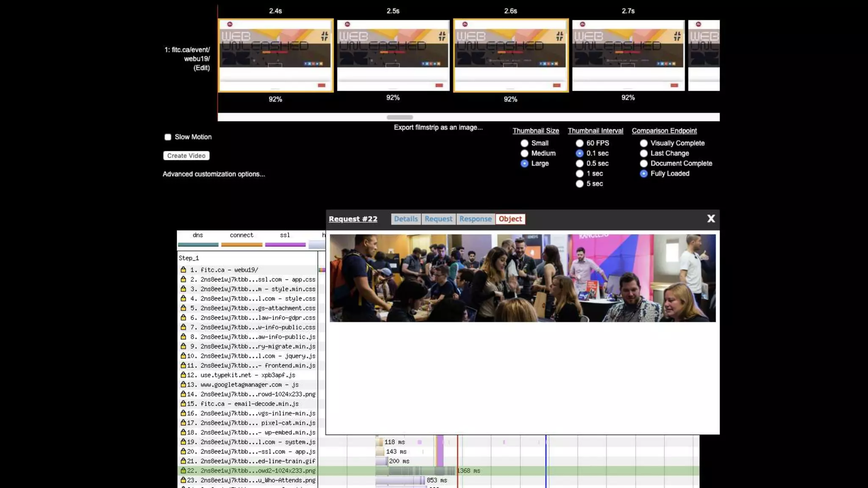Select the 2.5s filmstrip thumbnail
The width and height of the screenshot is (868, 488).
pyautogui.click(x=393, y=55)
